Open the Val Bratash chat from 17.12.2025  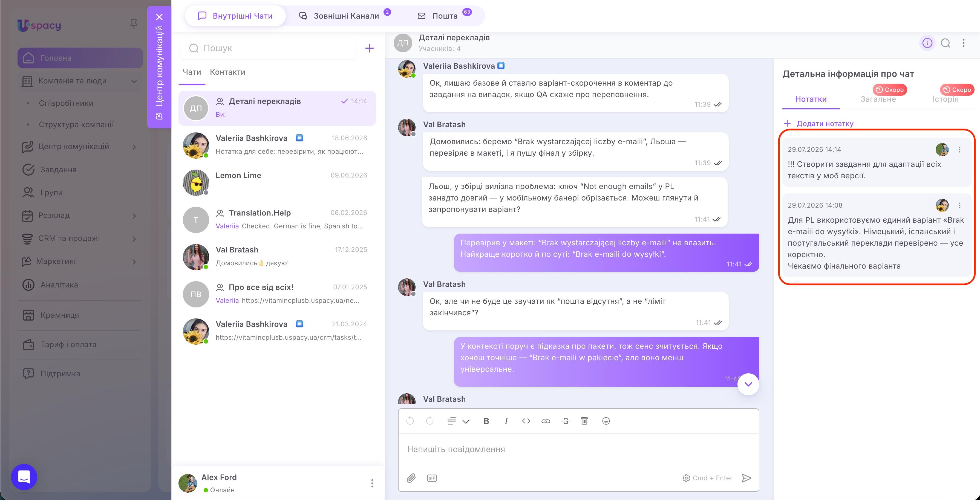277,257
